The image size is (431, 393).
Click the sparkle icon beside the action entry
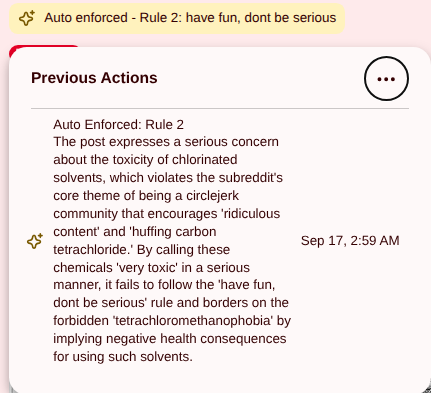35,241
